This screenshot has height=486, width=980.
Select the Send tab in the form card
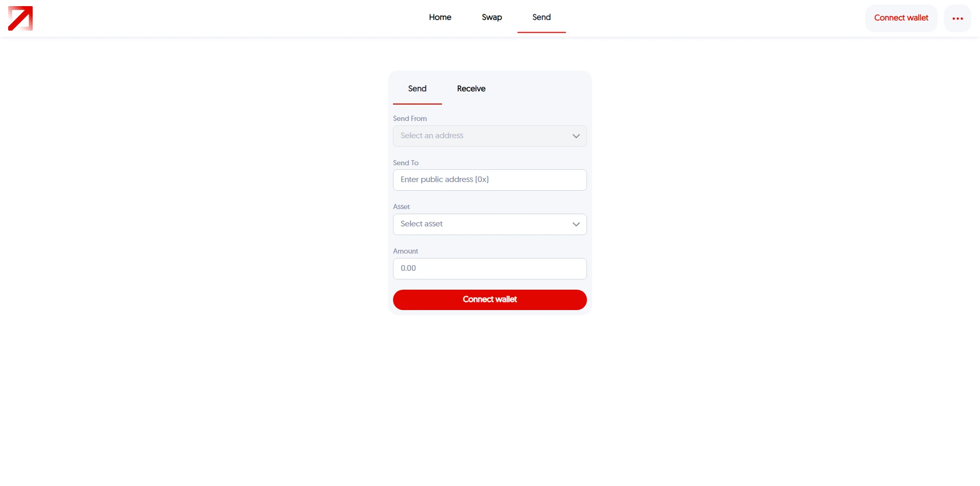point(417,89)
